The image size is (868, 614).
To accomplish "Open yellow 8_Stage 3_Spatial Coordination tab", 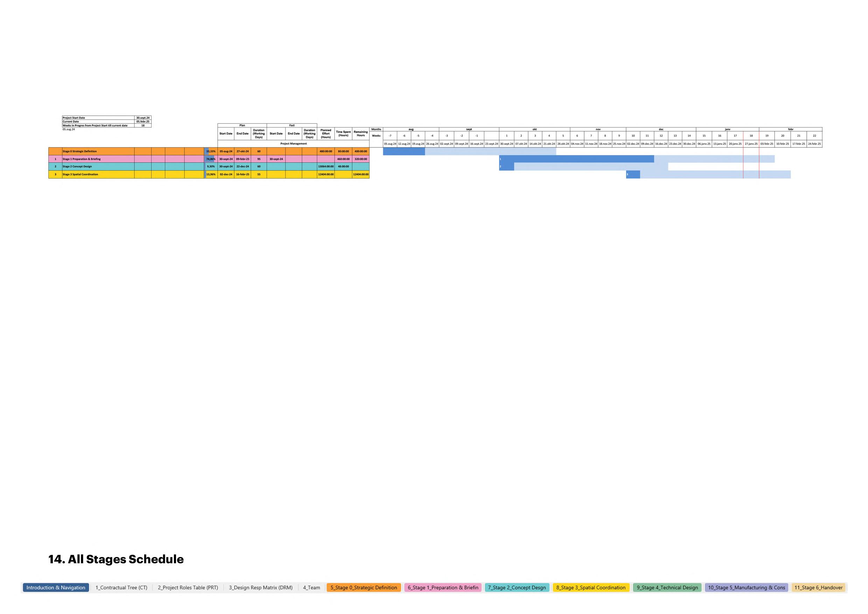I will (590, 587).
